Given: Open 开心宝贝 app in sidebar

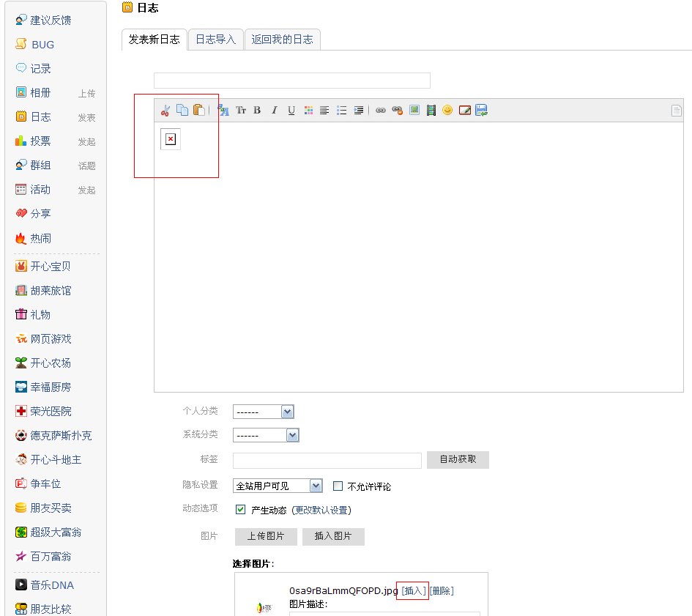Looking at the screenshot, I should click(x=51, y=267).
